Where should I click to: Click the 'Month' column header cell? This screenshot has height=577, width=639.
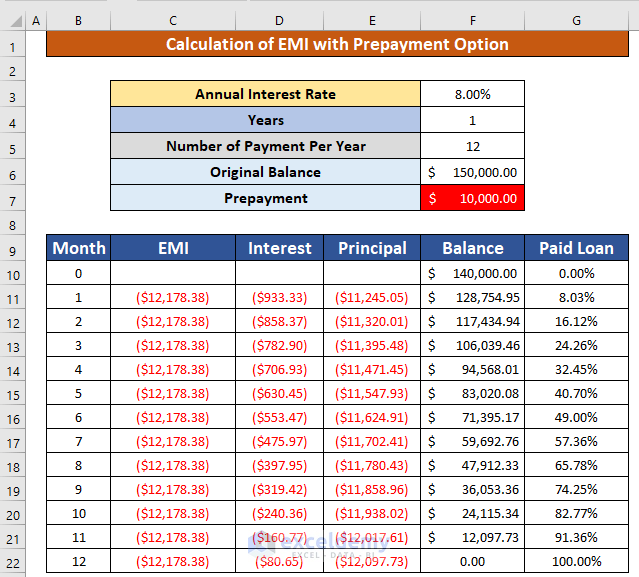(x=78, y=248)
